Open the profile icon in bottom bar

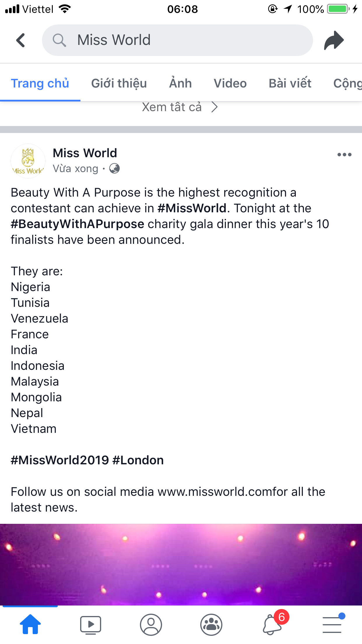[x=151, y=625]
